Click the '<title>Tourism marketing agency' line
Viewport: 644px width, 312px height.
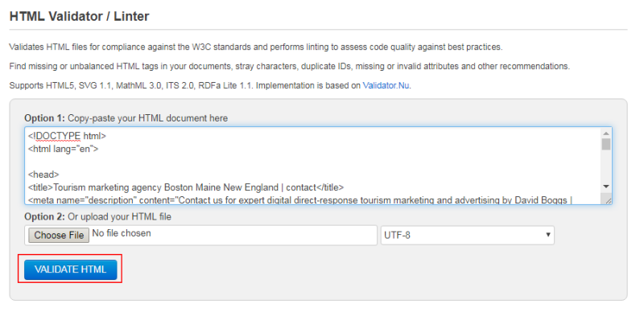click(x=186, y=187)
